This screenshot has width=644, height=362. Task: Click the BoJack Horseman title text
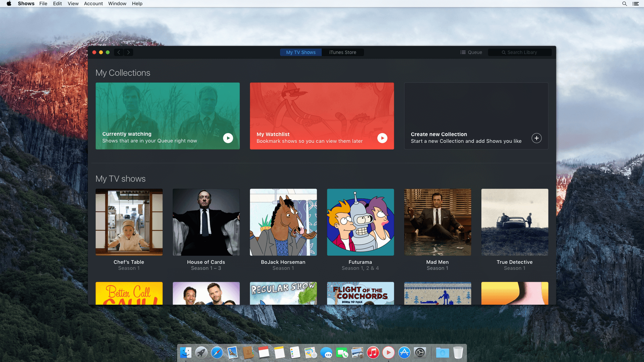point(283,262)
